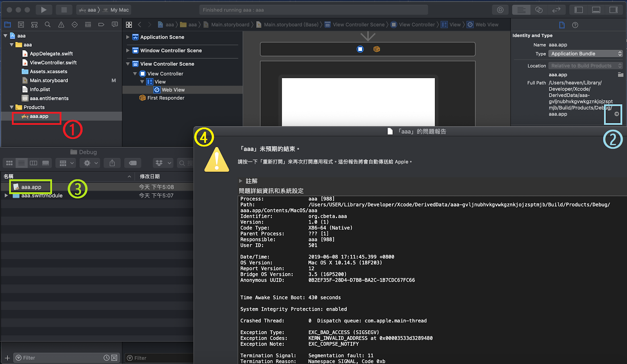Open Dropbox menu in Finder toolbar

163,163
